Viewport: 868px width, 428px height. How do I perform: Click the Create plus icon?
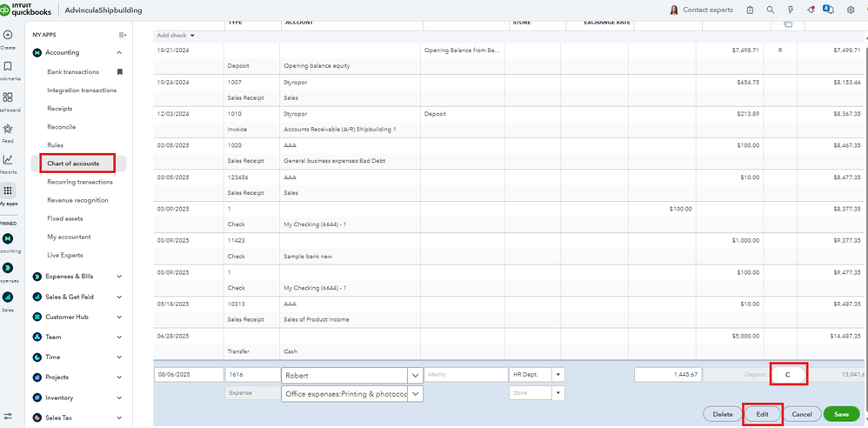8,35
